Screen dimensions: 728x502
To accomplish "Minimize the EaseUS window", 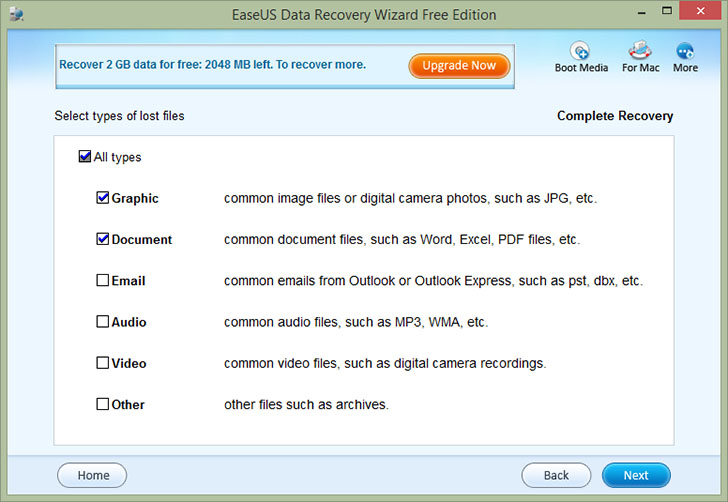I will point(642,12).
